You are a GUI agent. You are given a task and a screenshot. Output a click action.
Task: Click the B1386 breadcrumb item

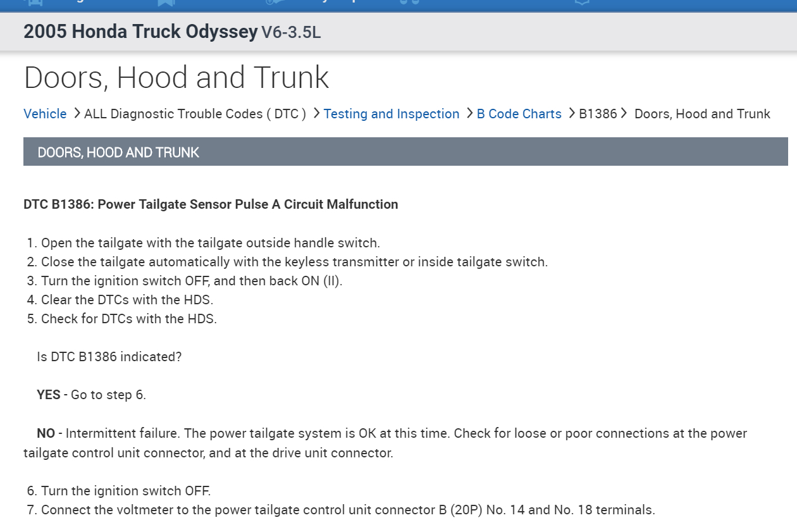(598, 114)
